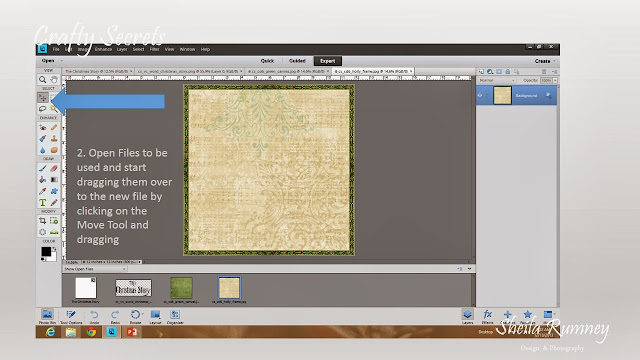Pick the Horizontal Type tool
This screenshot has height=360, width=640.
pos(42,202)
